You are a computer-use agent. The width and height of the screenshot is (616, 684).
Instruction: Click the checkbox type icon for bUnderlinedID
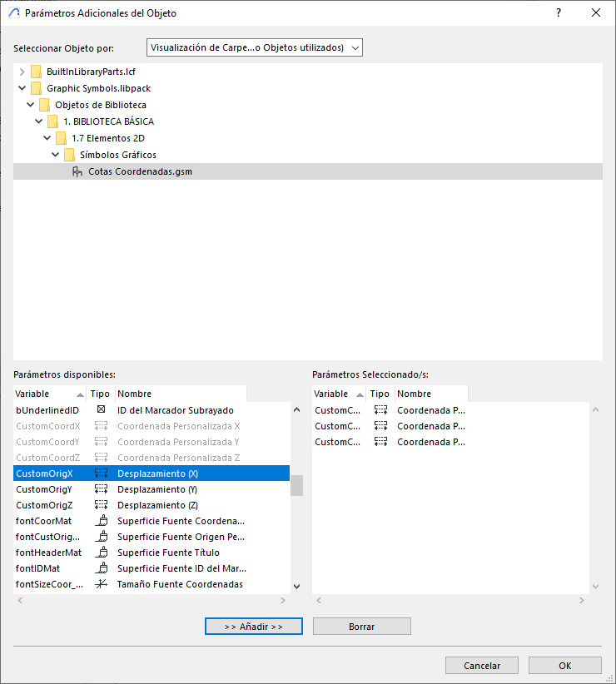101,410
